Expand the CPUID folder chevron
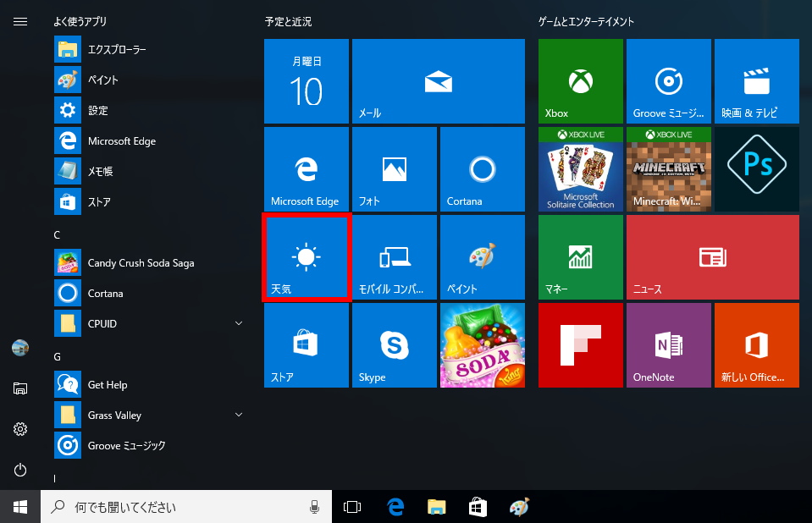This screenshot has width=812, height=523. (239, 323)
